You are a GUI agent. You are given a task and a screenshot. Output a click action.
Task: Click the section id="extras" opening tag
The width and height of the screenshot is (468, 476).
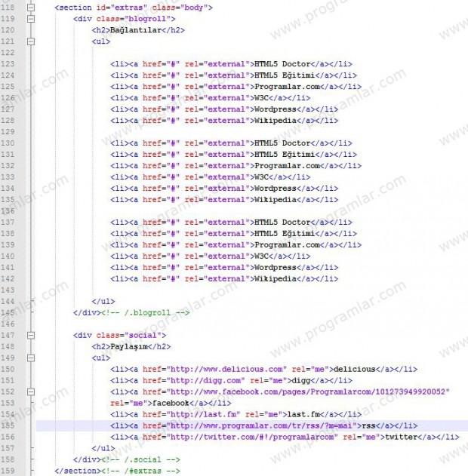point(134,8)
